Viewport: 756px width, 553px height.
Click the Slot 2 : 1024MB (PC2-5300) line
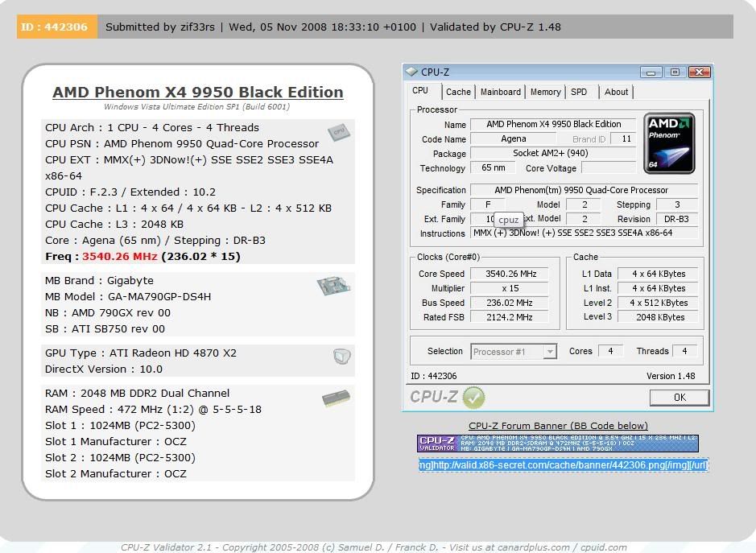(x=120, y=457)
